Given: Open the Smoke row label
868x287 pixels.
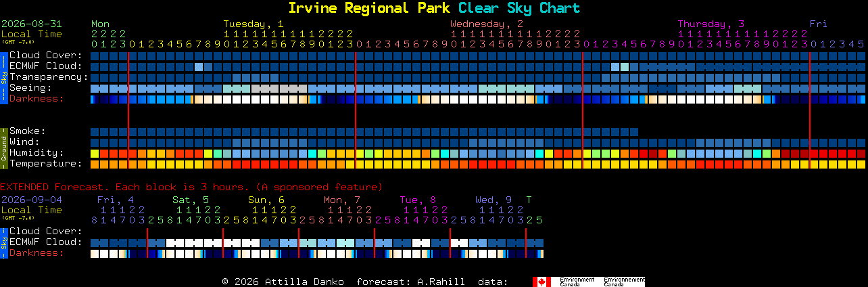Looking at the screenshot, I should pyautogui.click(x=27, y=131).
